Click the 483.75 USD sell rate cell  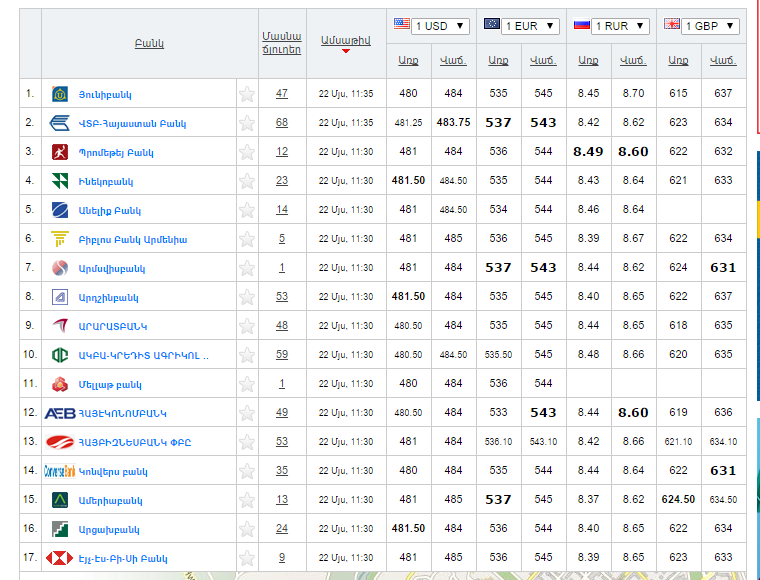(x=453, y=123)
